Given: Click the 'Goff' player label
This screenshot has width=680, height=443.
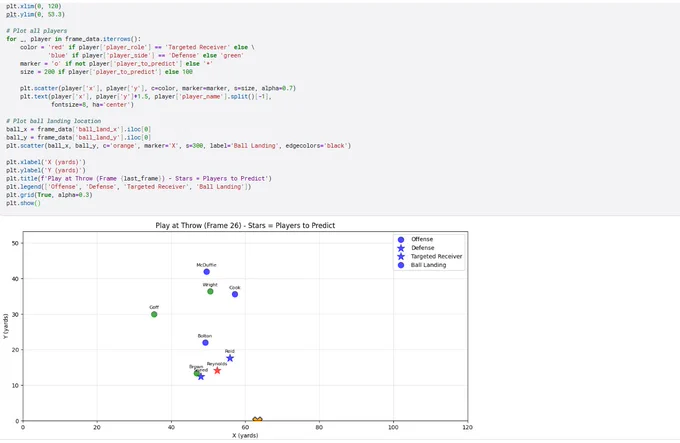Looking at the screenshot, I should point(154,307).
